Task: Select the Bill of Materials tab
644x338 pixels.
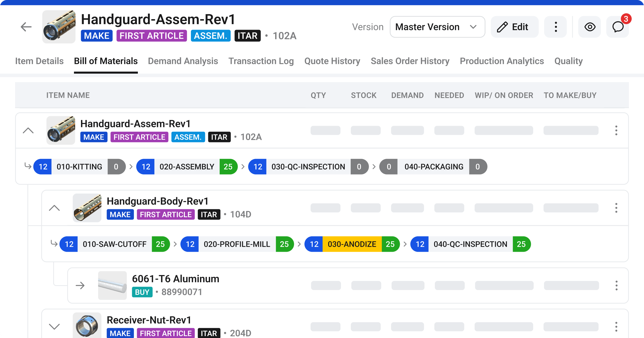Action: click(106, 61)
